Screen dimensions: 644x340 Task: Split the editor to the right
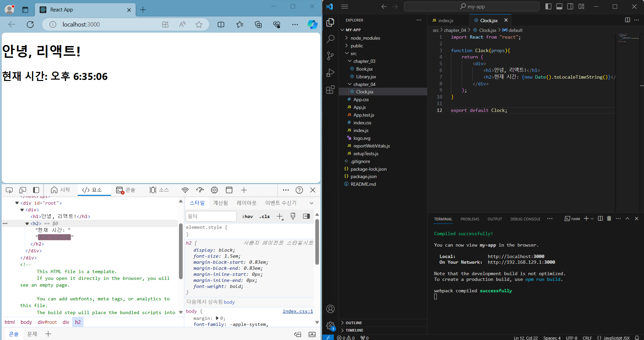tap(627, 20)
